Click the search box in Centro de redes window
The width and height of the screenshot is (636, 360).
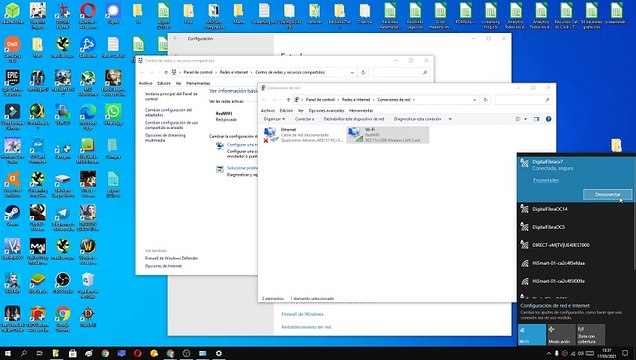401,73
